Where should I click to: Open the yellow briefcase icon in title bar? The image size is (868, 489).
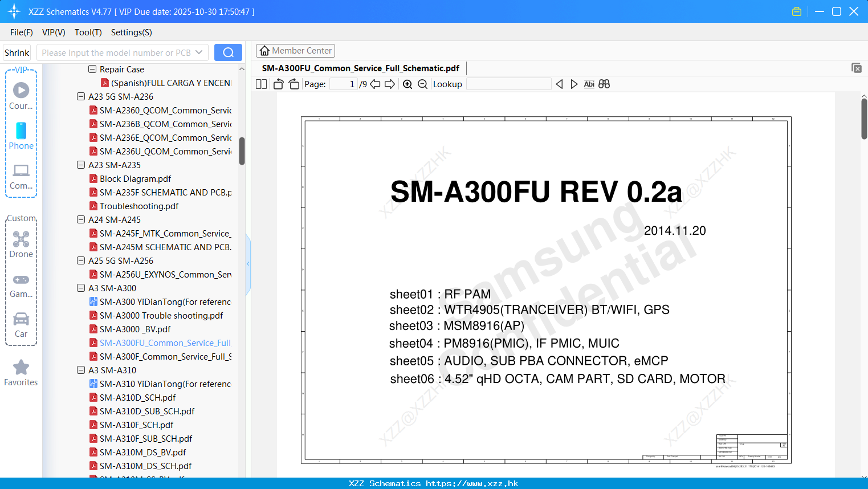pos(797,11)
